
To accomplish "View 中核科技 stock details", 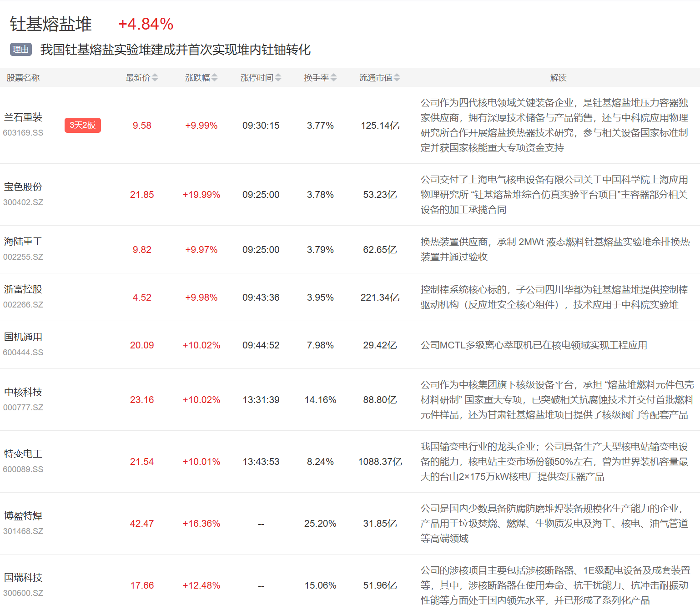I will (23, 392).
